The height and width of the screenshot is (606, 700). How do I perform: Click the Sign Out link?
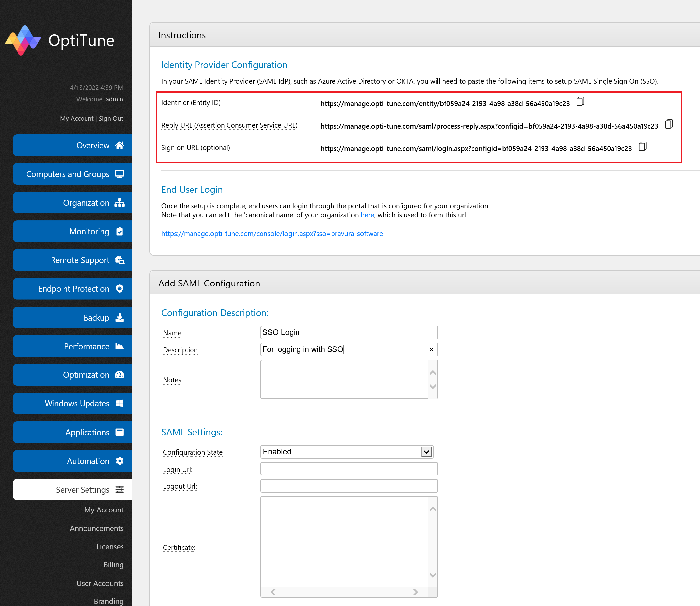[x=111, y=118]
